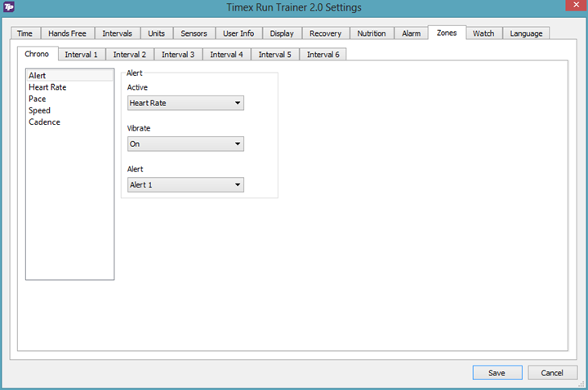Open the Watch tab
This screenshot has height=390, width=588.
pyautogui.click(x=483, y=33)
